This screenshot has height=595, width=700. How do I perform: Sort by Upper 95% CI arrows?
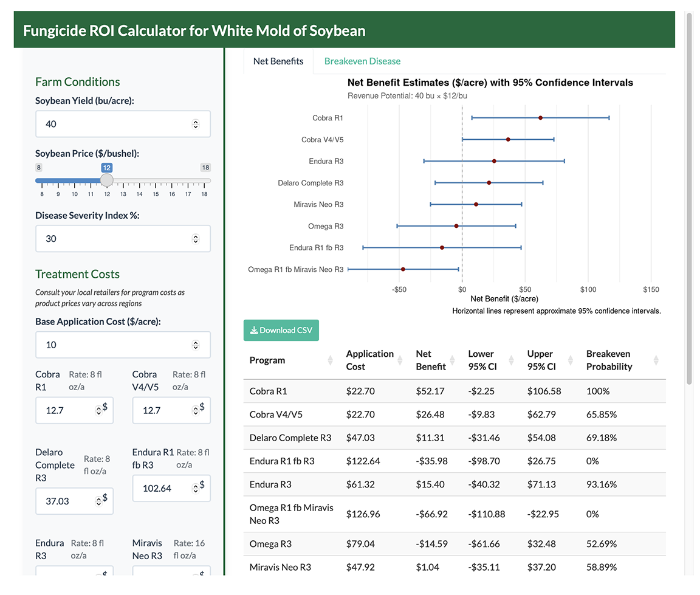pos(570,360)
